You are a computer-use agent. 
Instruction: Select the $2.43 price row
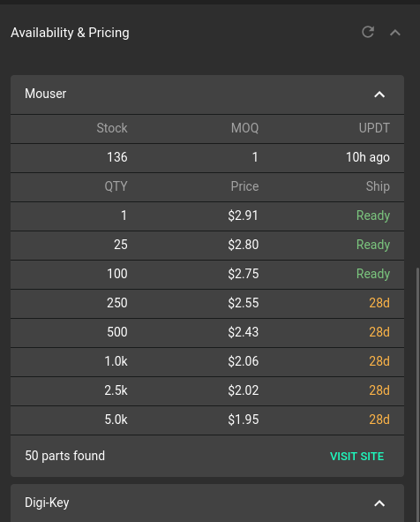coord(207,333)
